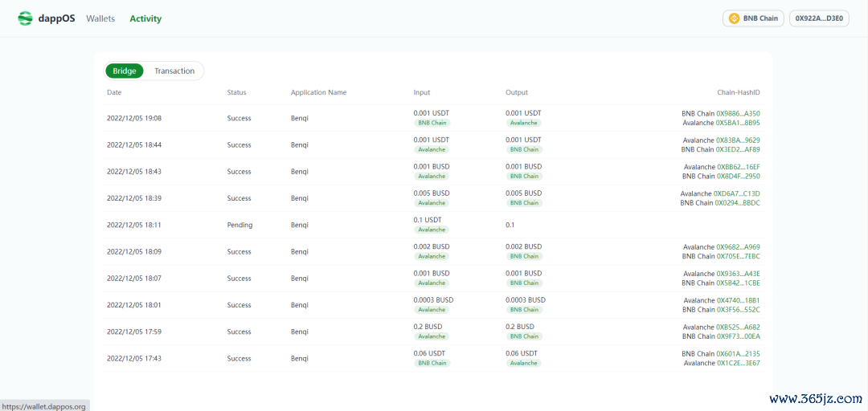This screenshot has height=411, width=868.
Task: Open the Wallets page
Action: pos(100,18)
